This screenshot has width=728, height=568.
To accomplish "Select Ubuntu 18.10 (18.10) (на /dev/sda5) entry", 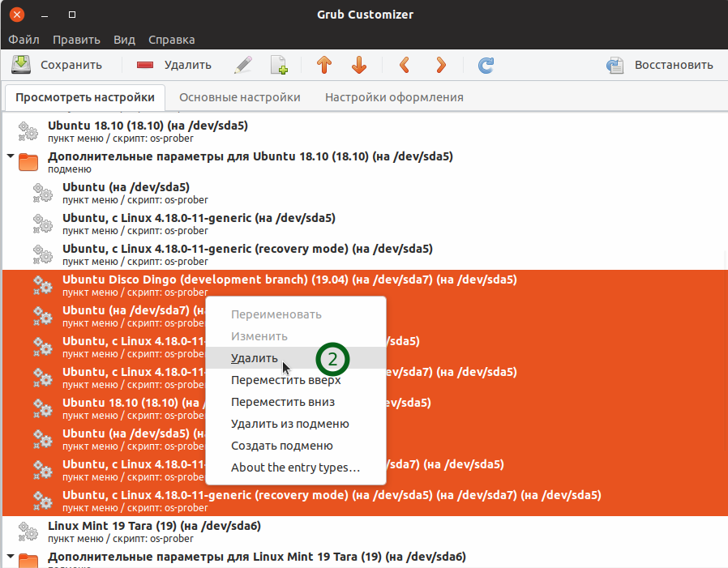I will [365, 131].
